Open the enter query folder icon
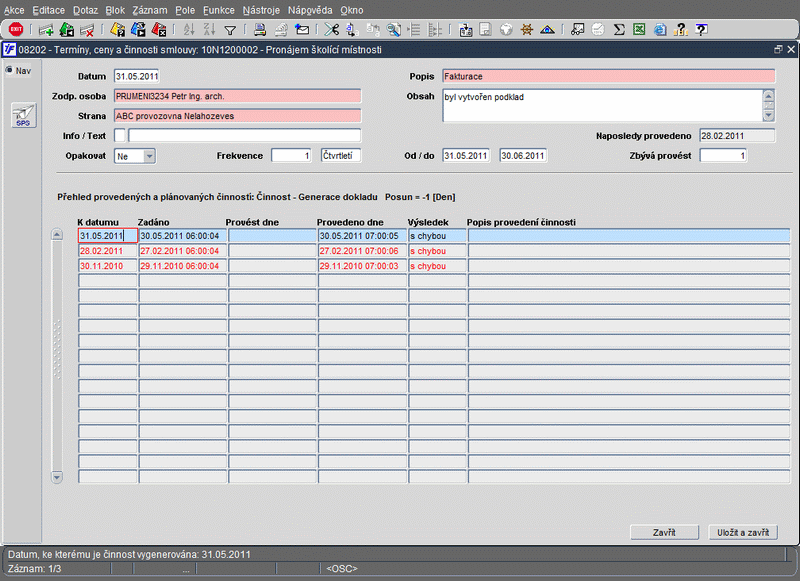800x581 pixels. tap(118, 30)
